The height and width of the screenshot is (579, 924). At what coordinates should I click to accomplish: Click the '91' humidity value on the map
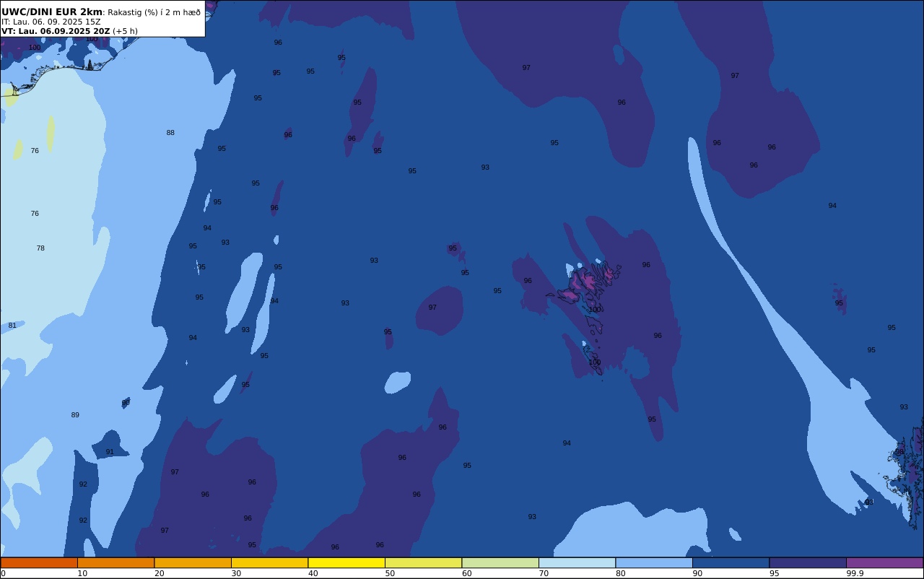110,452
